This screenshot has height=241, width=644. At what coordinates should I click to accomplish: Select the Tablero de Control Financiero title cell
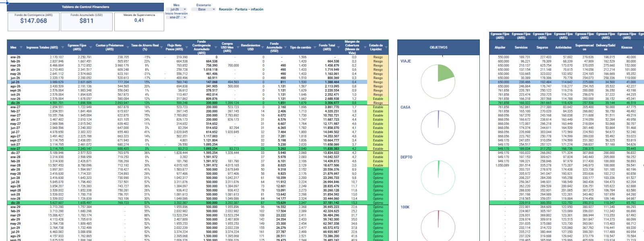85,7
